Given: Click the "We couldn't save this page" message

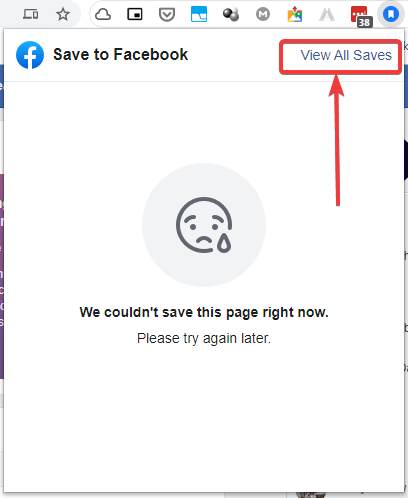Looking at the screenshot, I should [204, 312].
